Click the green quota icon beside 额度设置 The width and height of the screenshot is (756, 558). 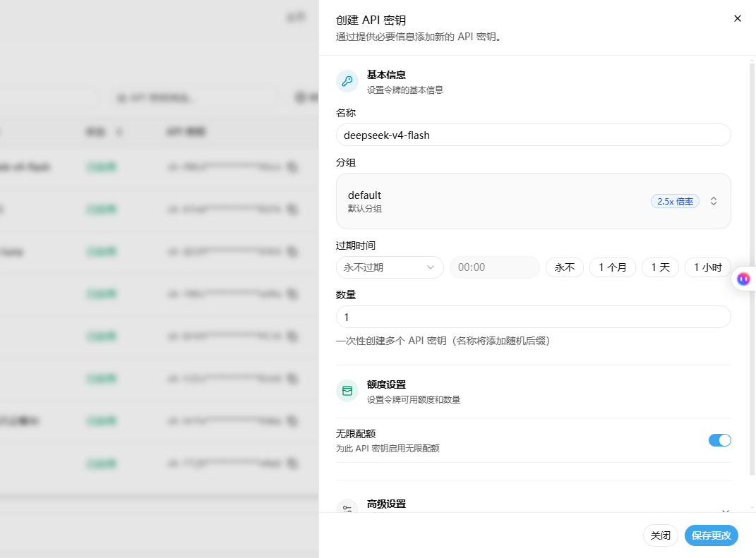coord(347,391)
